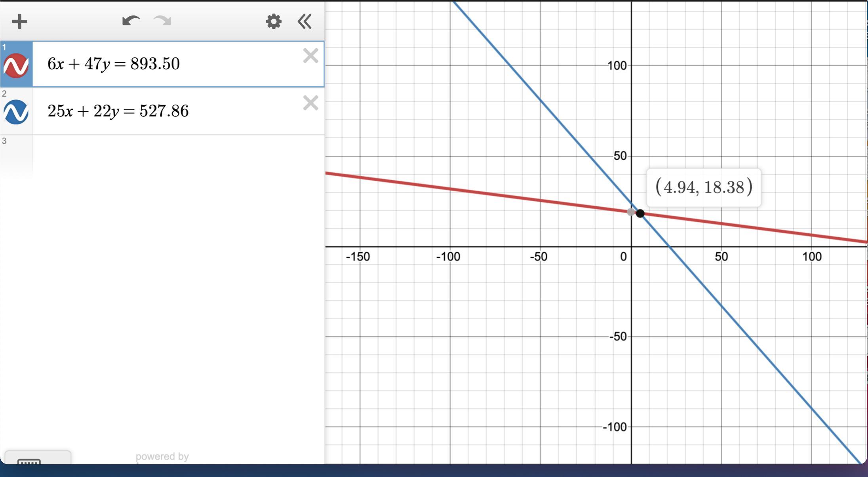
Task: Remove the 25x + 22y = 527.86 expression
Action: [x=310, y=103]
